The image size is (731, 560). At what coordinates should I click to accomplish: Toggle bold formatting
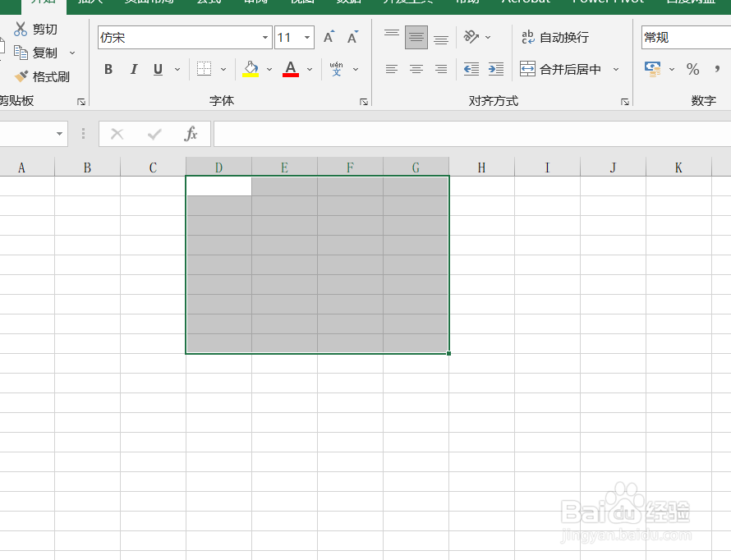108,70
